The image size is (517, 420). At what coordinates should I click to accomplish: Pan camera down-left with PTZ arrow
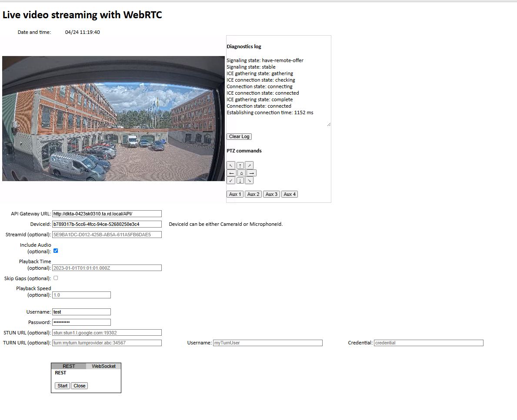231,181
